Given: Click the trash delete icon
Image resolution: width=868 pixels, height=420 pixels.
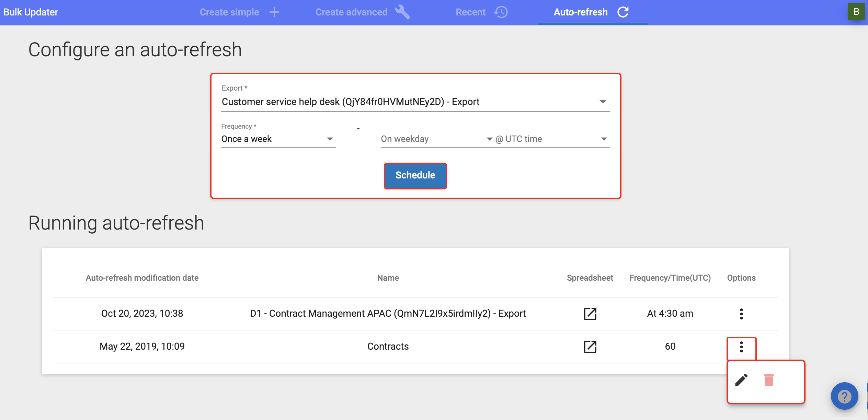Looking at the screenshot, I should tap(769, 380).
